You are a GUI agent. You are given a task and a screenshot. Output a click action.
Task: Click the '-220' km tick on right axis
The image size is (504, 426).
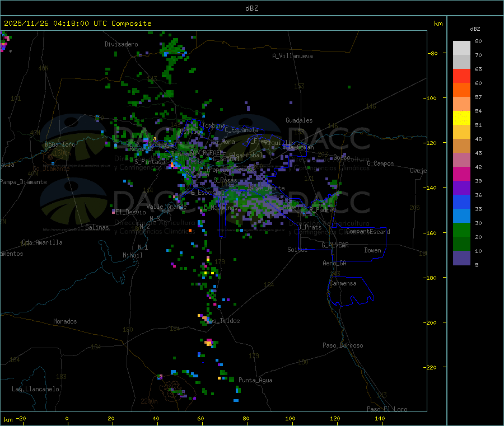click(x=431, y=368)
